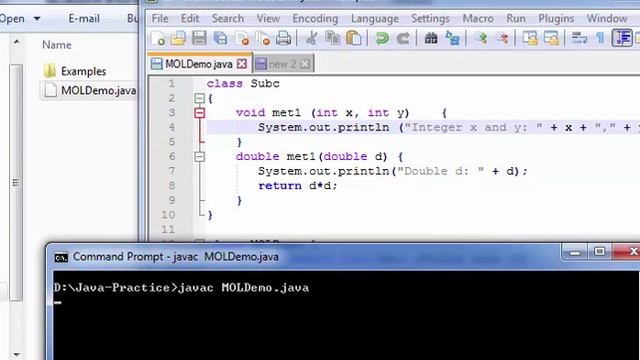Select MOLDemo.java file in Explorer

[x=90, y=90]
